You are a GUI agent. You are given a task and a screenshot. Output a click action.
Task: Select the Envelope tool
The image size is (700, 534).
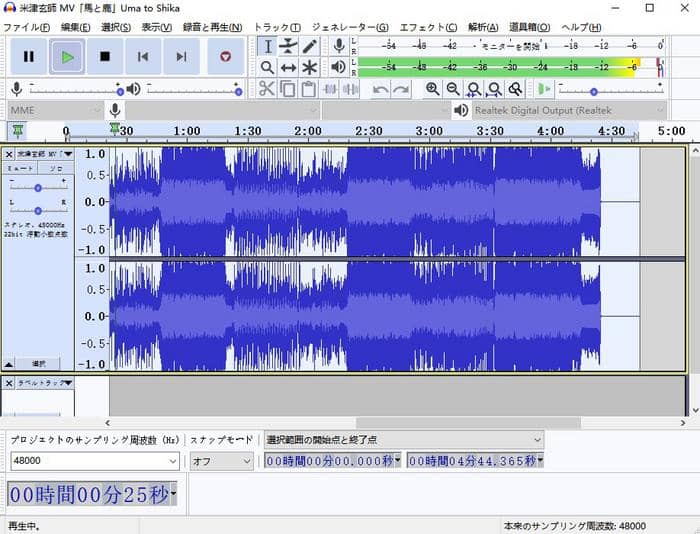tap(288, 46)
